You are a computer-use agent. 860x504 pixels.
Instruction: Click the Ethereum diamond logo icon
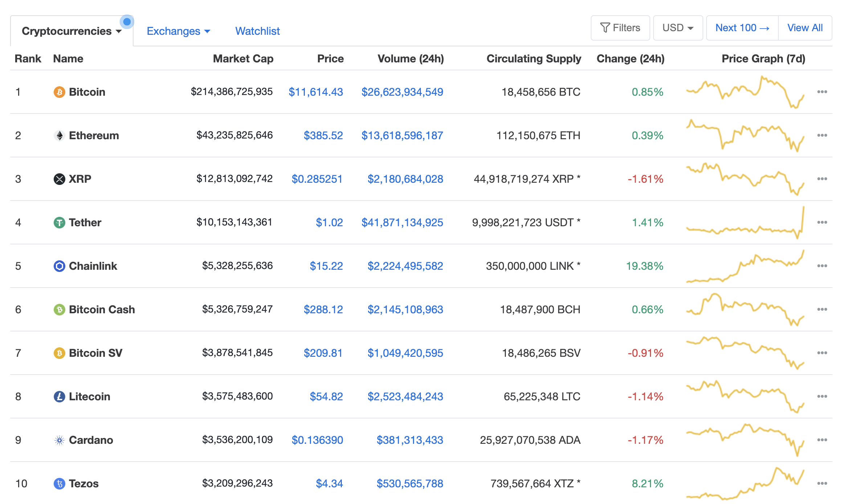59,136
